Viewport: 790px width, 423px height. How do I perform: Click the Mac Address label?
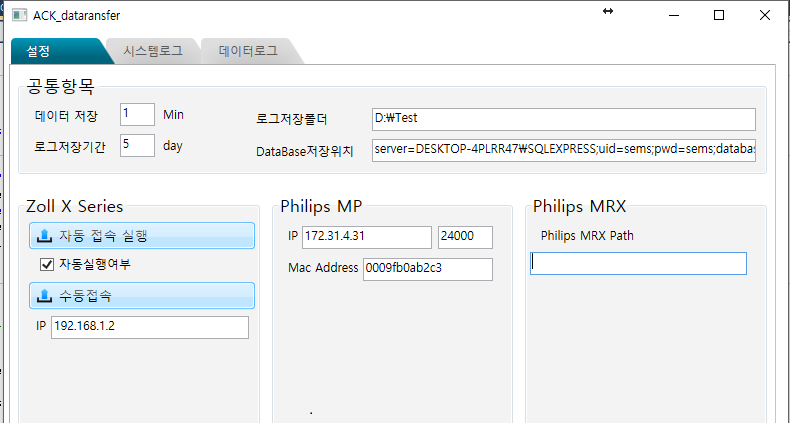323,268
